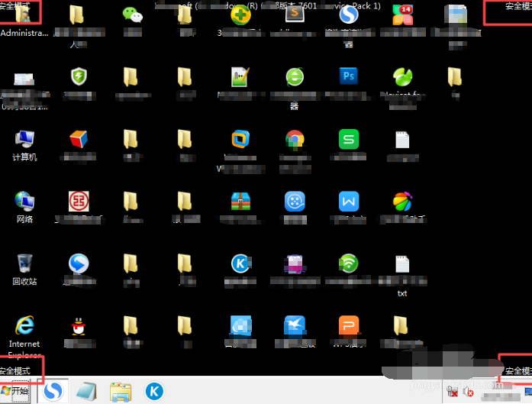Open the green WPS Spreadsheets icon
Image resolution: width=532 pixels, height=404 pixels.
point(349,139)
